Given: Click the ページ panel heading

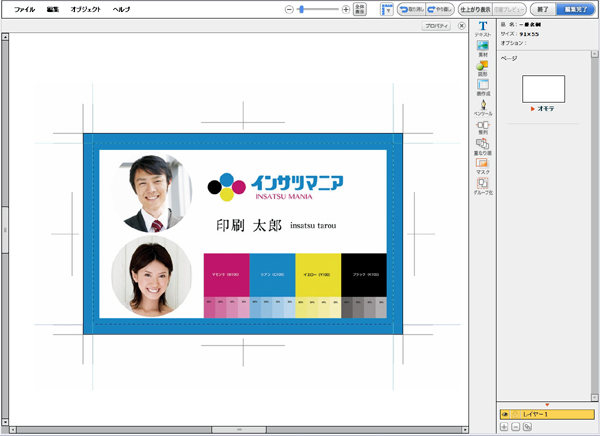Looking at the screenshot, I should point(509,58).
